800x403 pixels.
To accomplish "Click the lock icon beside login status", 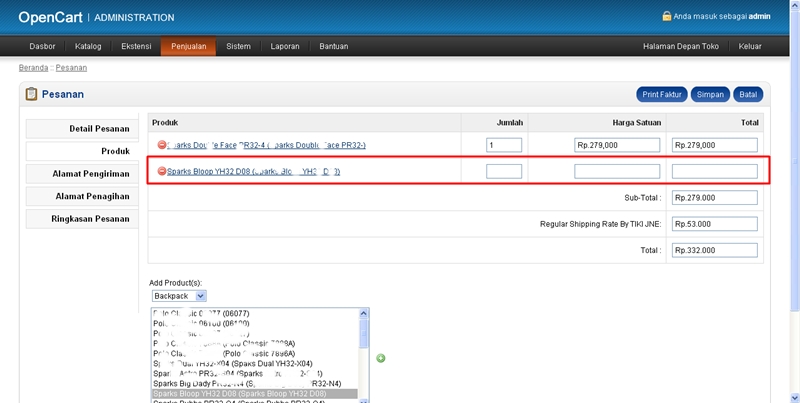I will click(666, 16).
